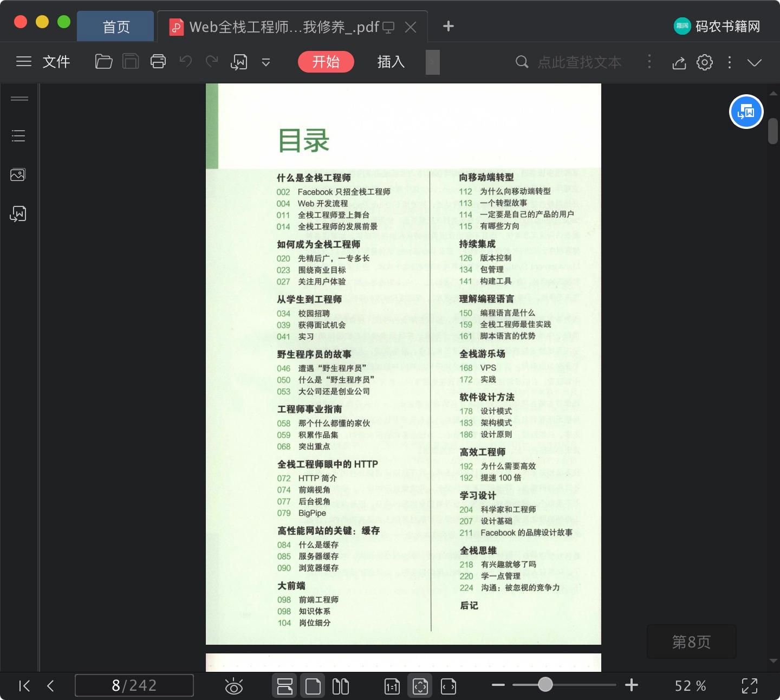780x700 pixels.
Task: Enter full screen mode icon
Action: tap(750, 686)
